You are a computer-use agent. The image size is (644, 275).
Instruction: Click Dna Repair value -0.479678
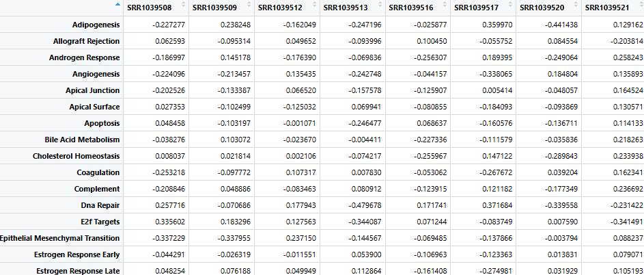click(x=365, y=205)
